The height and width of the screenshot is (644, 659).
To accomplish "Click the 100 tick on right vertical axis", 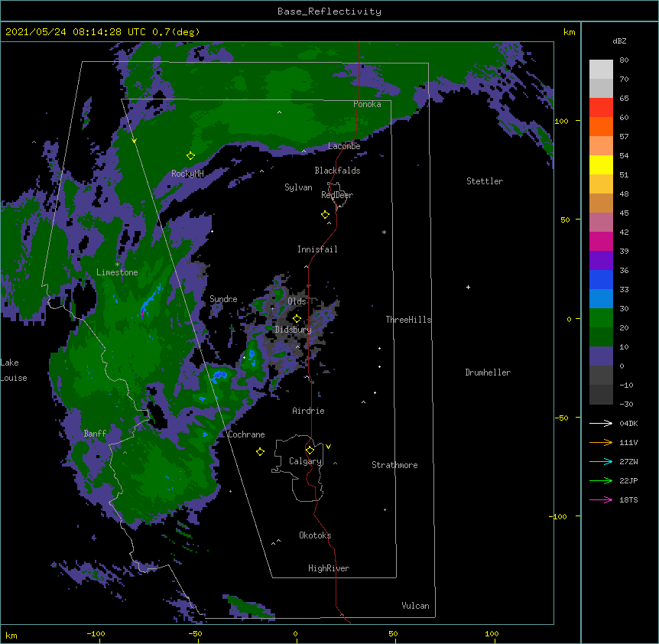I will click(561, 121).
